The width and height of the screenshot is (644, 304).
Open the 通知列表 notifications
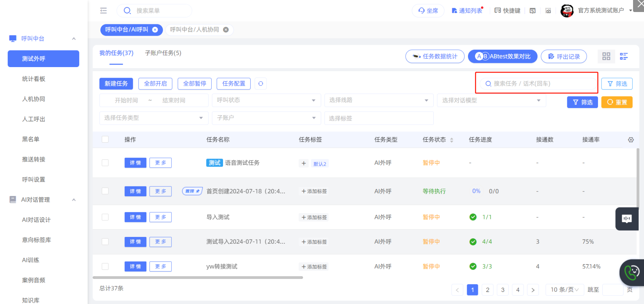[x=467, y=11]
